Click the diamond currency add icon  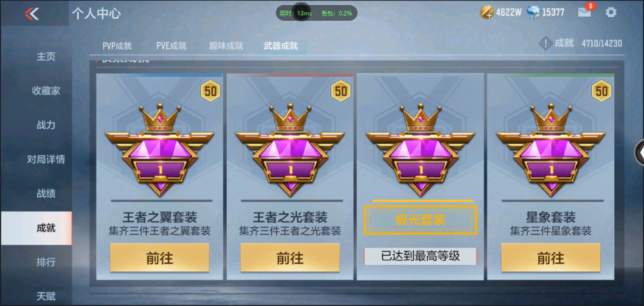coord(533,13)
